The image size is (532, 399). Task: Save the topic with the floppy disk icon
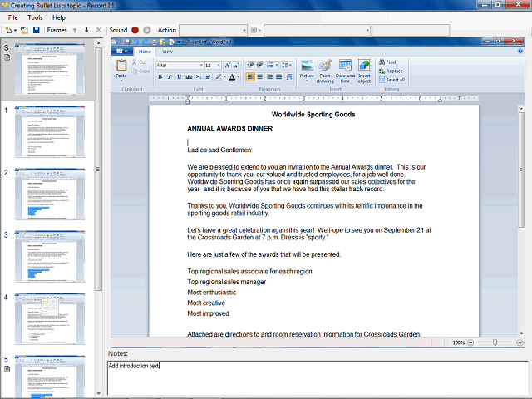click(x=37, y=30)
